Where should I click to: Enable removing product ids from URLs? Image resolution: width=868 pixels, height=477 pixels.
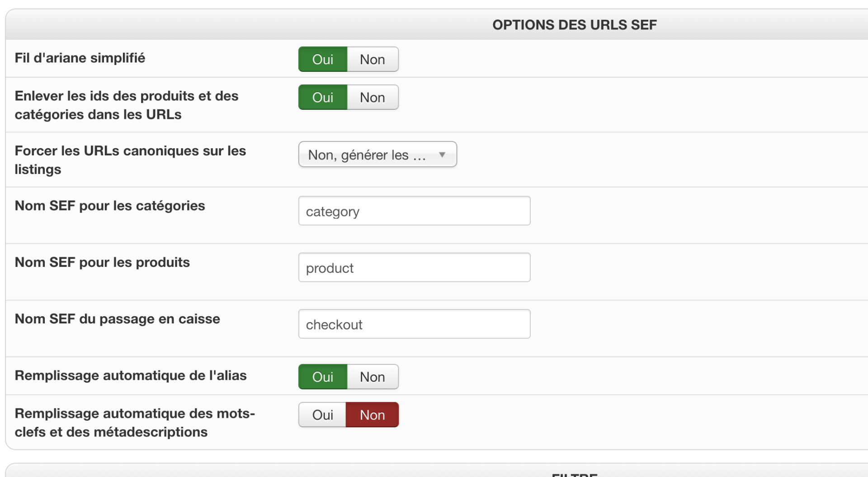[323, 97]
